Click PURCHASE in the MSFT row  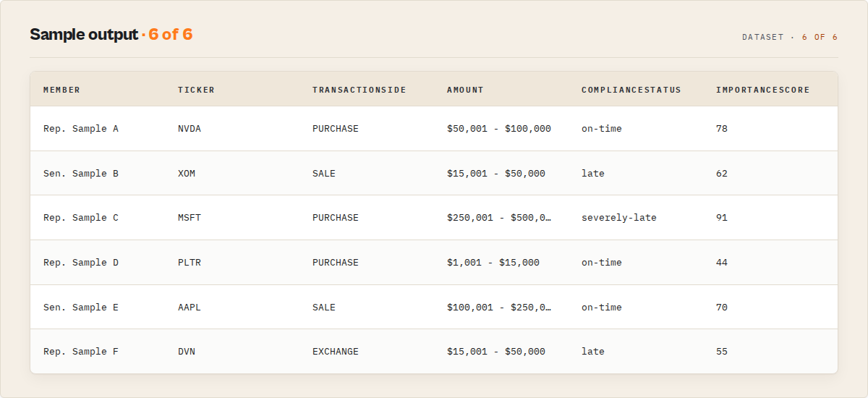[336, 218]
